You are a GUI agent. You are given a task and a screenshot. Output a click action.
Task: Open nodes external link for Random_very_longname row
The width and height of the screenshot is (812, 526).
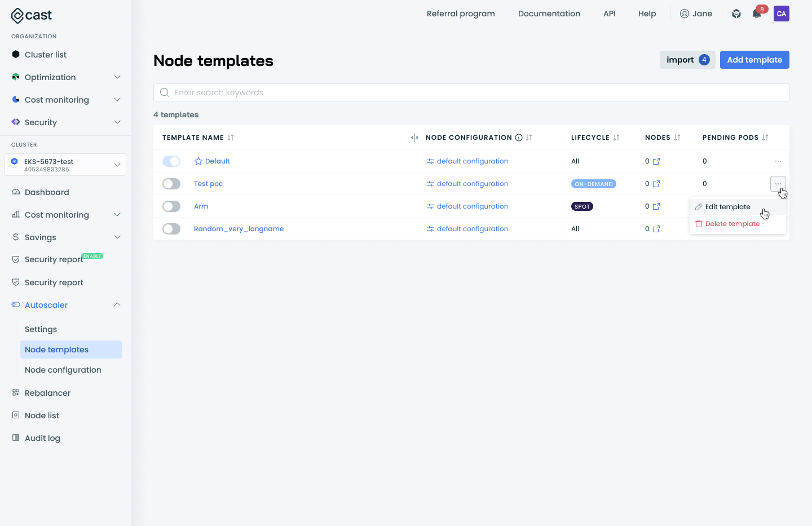[x=656, y=229]
